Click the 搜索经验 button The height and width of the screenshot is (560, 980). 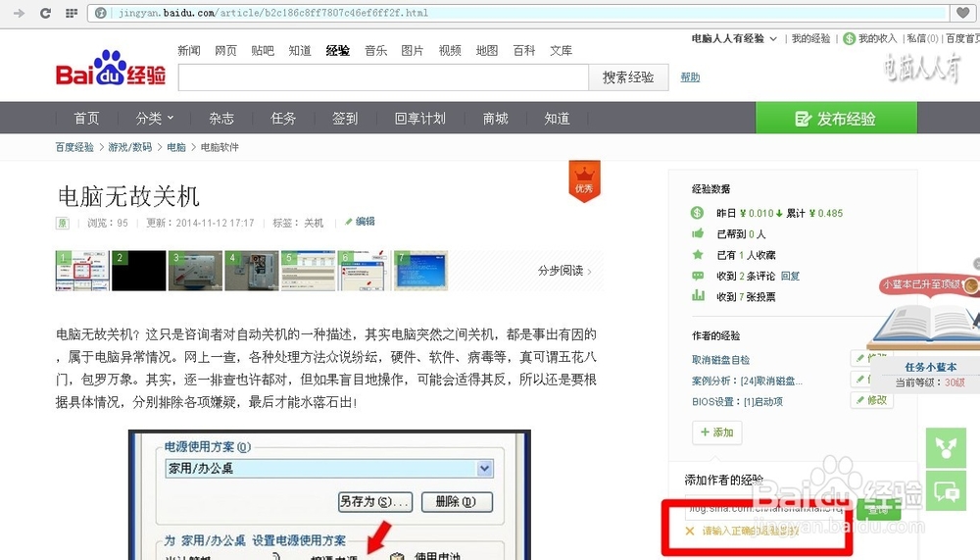tap(628, 76)
